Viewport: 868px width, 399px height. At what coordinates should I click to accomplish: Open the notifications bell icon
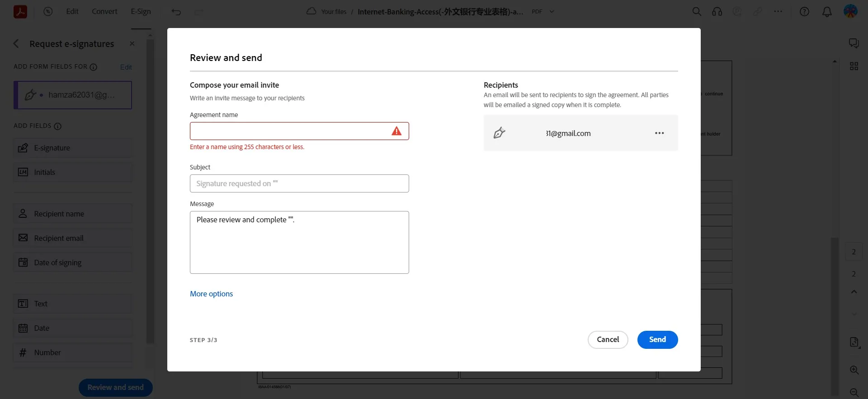(x=827, y=12)
